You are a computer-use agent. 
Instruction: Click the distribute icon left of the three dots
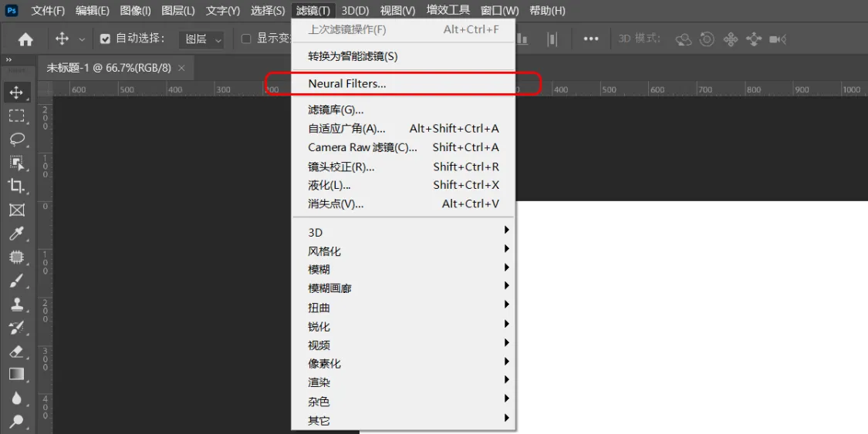[552, 39]
